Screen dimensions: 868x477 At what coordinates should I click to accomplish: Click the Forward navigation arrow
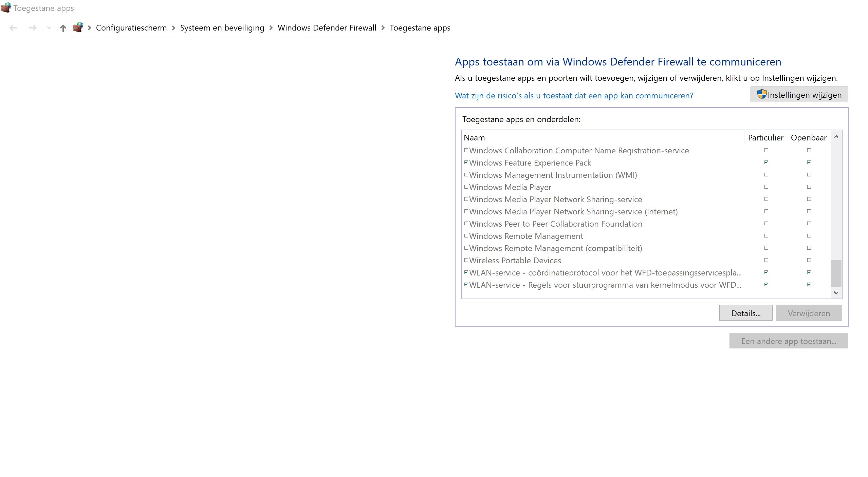[x=33, y=28]
